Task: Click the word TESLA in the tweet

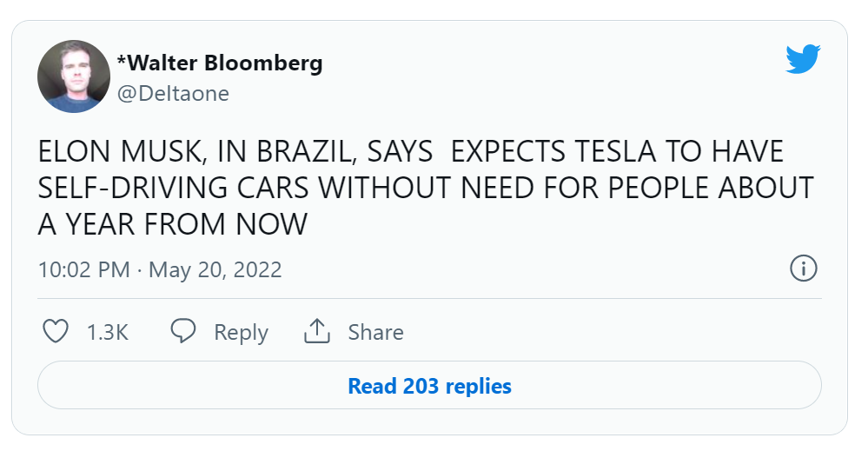Action: pyautogui.click(x=612, y=152)
